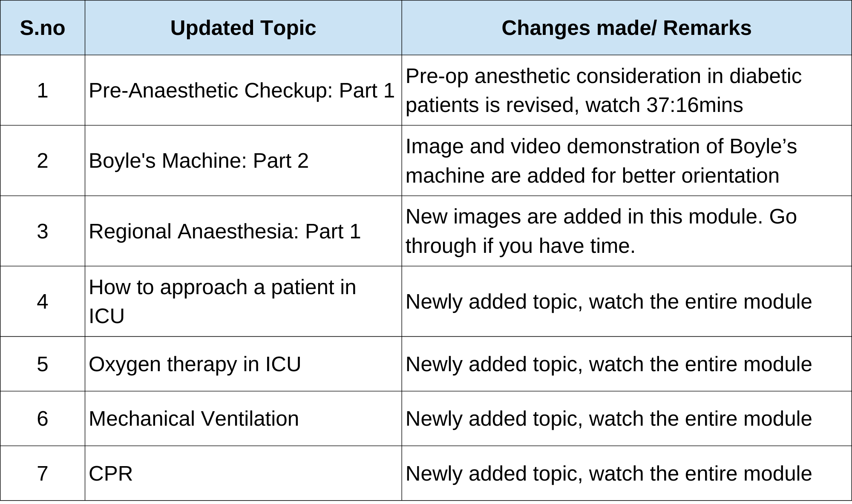Select How to approach a patient in ICU
The height and width of the screenshot is (504, 852).
(222, 301)
